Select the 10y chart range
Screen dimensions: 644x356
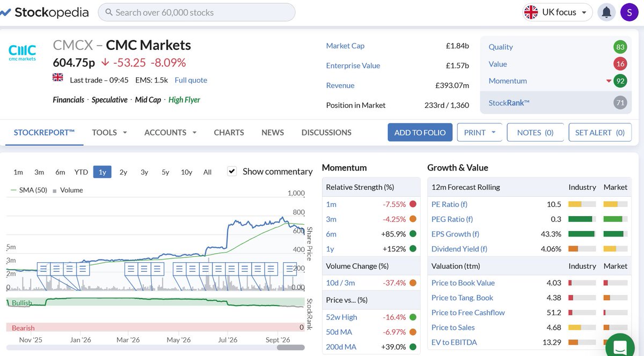(x=186, y=172)
